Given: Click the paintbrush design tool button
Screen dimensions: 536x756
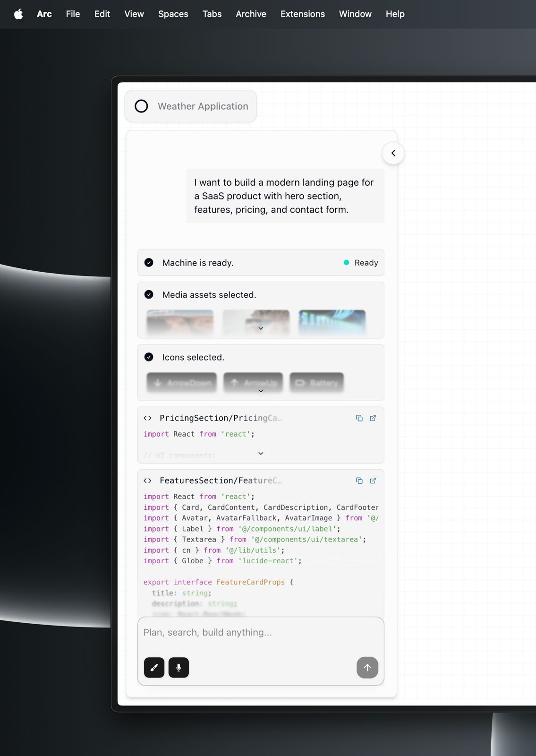Looking at the screenshot, I should tap(154, 668).
